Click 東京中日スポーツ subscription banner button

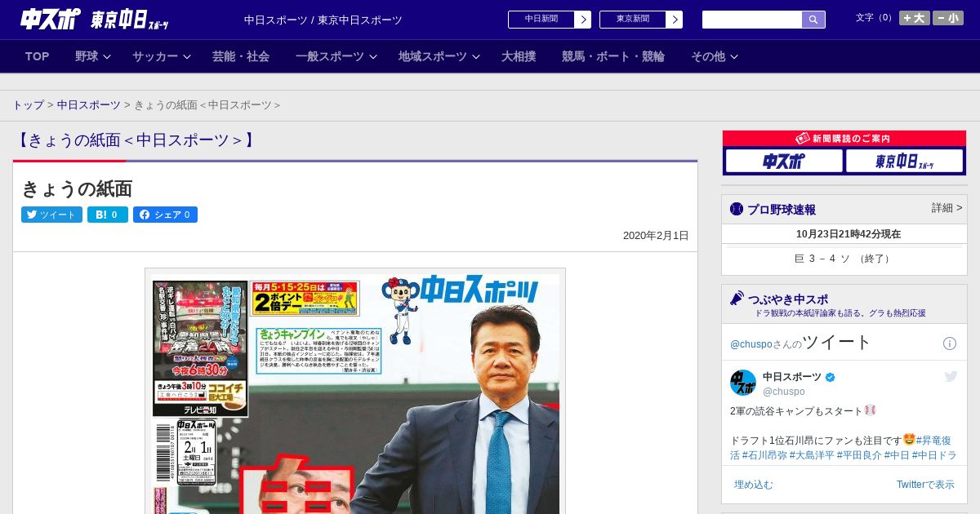pos(905,161)
